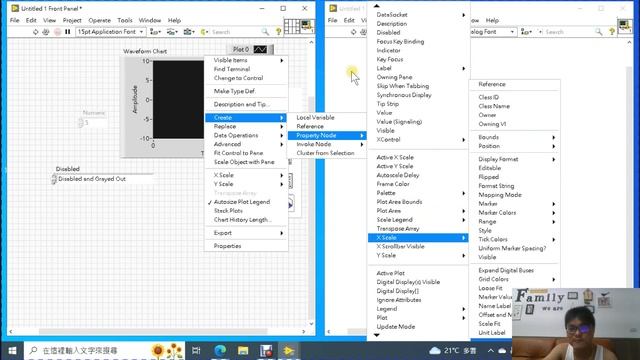Open the Windows Start menu
This screenshot has width=640, height=360.
(x=12, y=351)
